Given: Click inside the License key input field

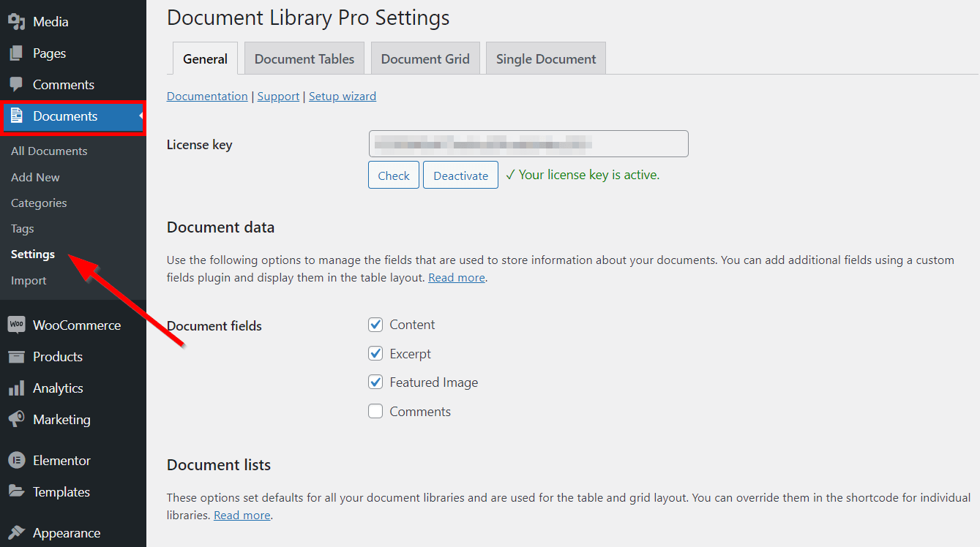Looking at the screenshot, I should coord(527,143).
